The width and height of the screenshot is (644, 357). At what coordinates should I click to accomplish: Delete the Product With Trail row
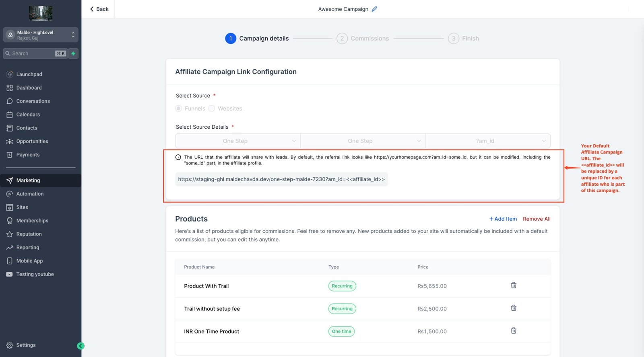(514, 285)
